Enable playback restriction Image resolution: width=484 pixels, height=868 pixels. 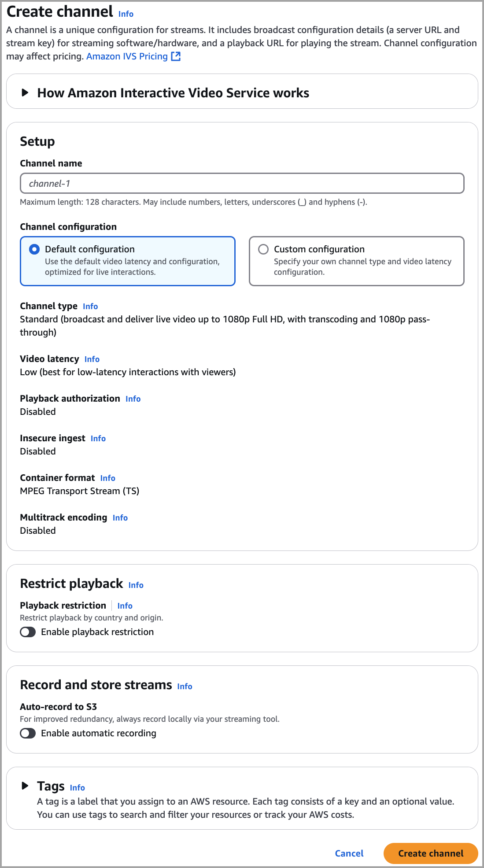(x=28, y=632)
